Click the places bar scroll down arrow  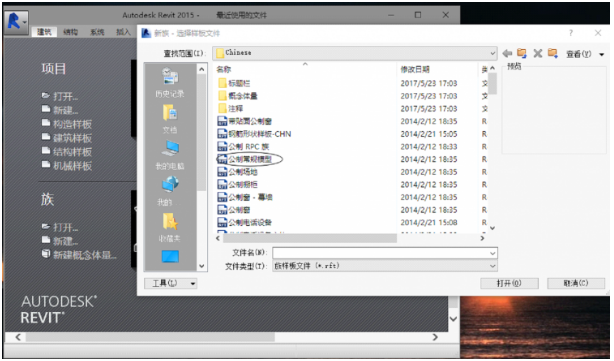(x=201, y=266)
